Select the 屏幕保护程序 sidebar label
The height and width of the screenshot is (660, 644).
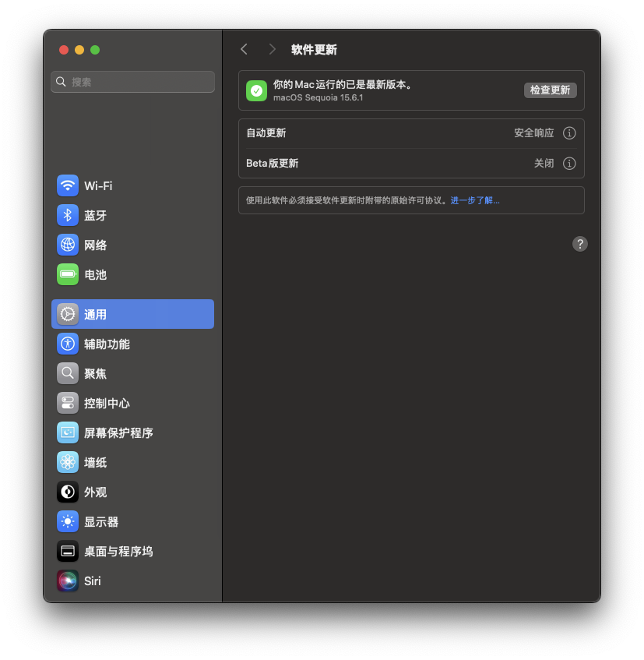tap(118, 432)
